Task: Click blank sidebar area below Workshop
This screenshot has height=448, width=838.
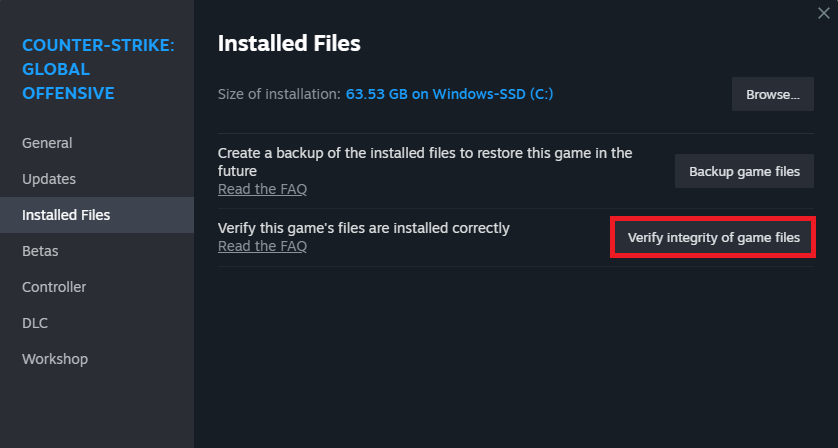Action: (97, 410)
